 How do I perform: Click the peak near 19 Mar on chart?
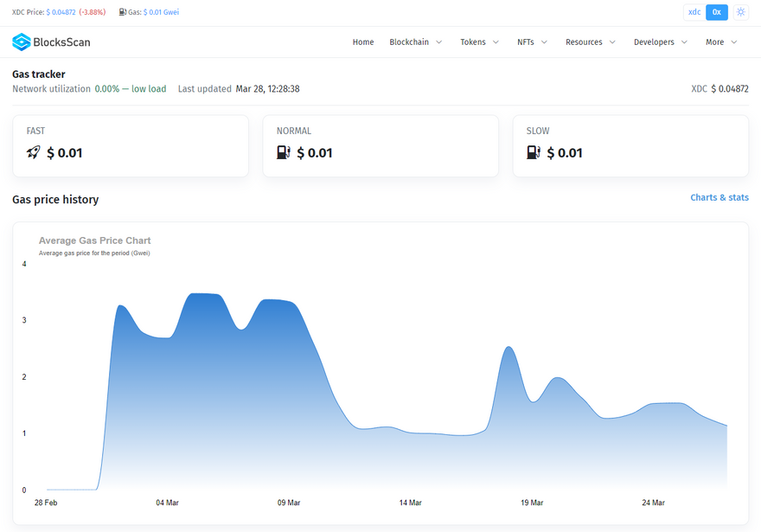point(508,348)
